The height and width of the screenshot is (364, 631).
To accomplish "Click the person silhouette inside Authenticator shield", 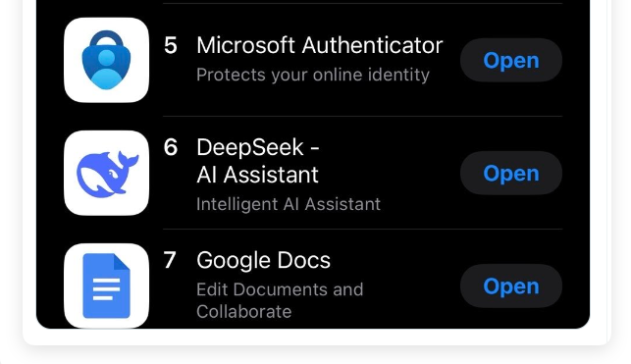I will pos(106,70).
